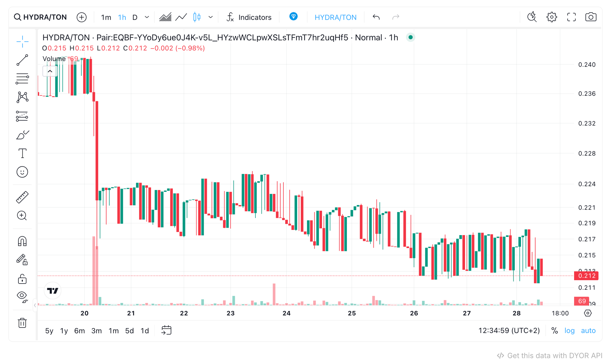Collapse the indicator legend chevron

[x=50, y=71]
